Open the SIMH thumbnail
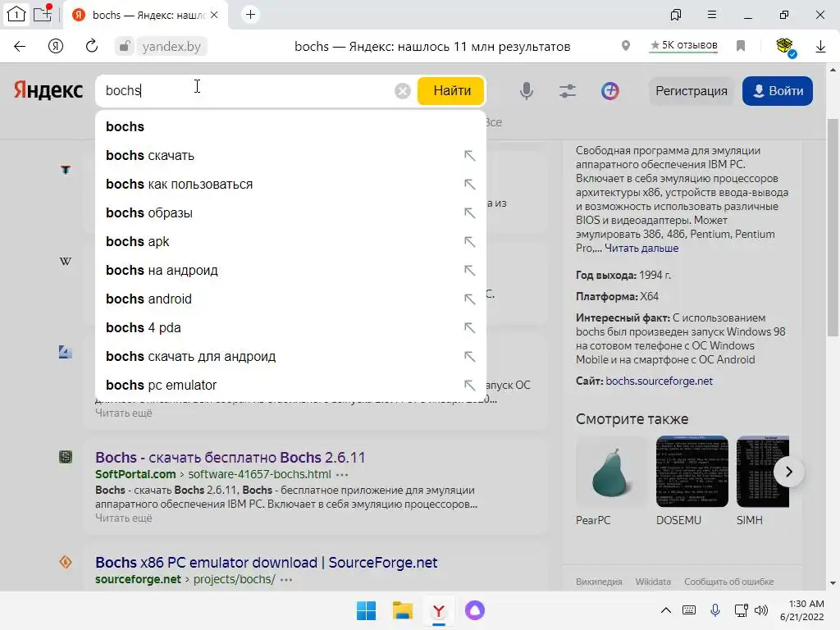The width and height of the screenshot is (840, 630). [x=763, y=472]
